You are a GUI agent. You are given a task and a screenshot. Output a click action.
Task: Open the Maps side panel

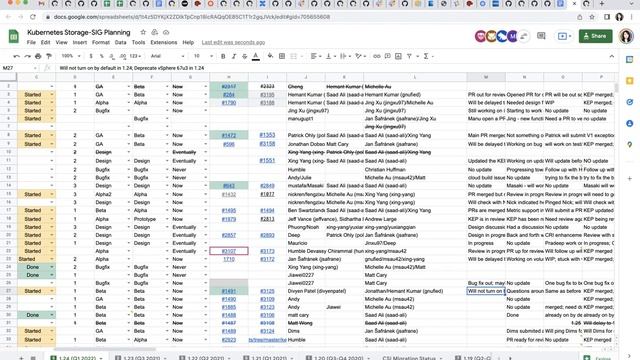tap(629, 144)
